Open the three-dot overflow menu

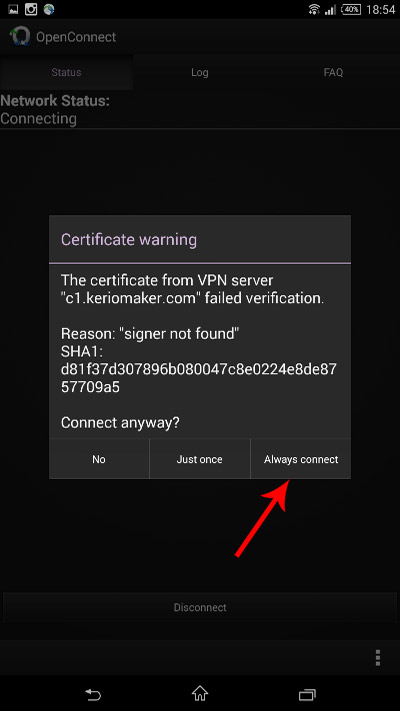(378, 657)
